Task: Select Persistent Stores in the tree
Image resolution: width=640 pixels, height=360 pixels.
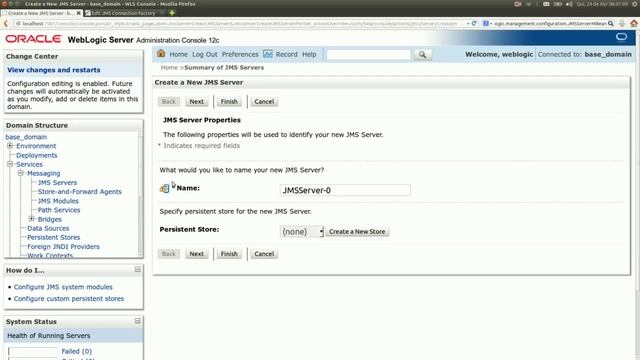Action: (x=53, y=237)
